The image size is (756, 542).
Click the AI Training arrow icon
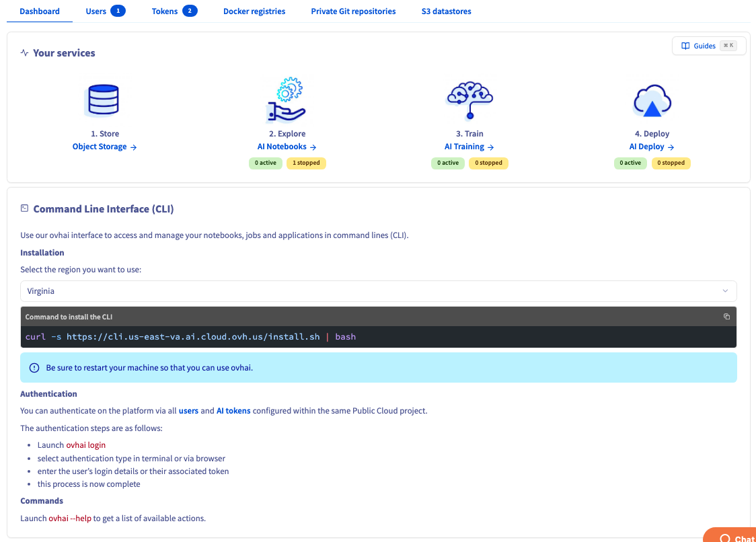[x=491, y=147]
